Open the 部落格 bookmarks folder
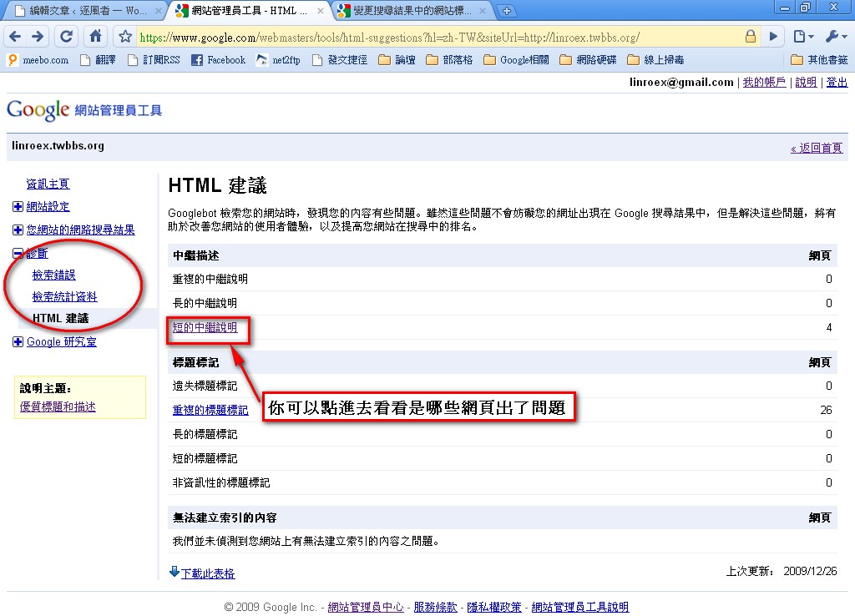The image size is (855, 616). pos(449,60)
